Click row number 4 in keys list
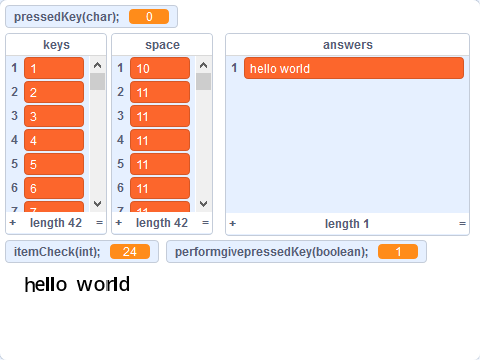Image resolution: width=480 pixels, height=360 pixels. pos(14,140)
